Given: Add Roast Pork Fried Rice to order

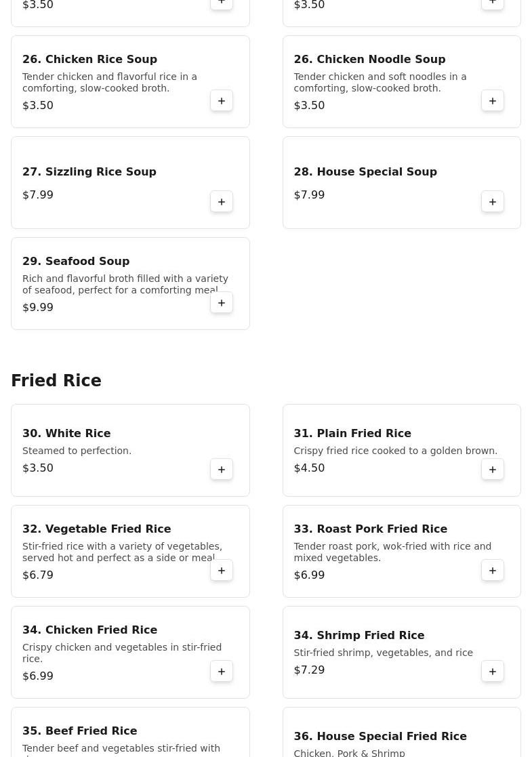Looking at the screenshot, I should (493, 570).
